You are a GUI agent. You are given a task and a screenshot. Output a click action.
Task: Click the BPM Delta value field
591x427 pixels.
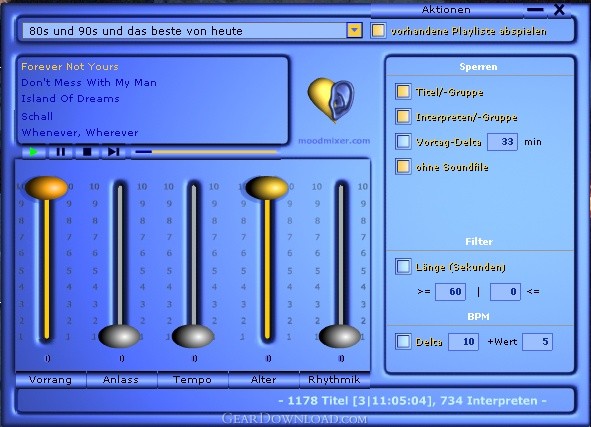(x=463, y=342)
